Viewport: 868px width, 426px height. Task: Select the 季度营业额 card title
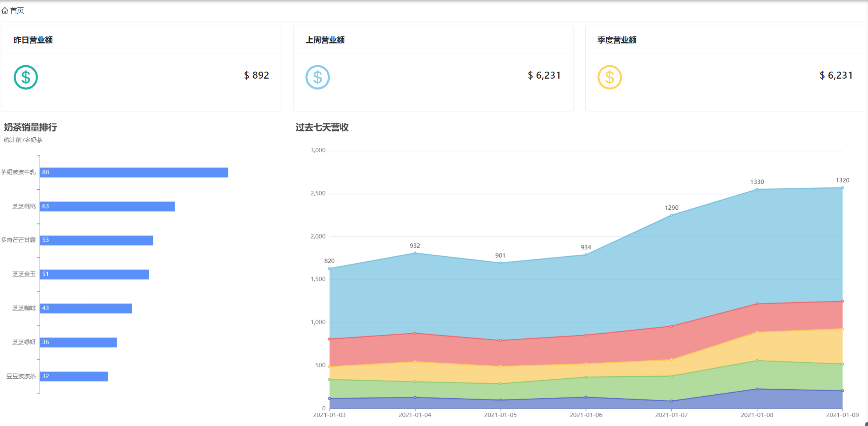617,40
